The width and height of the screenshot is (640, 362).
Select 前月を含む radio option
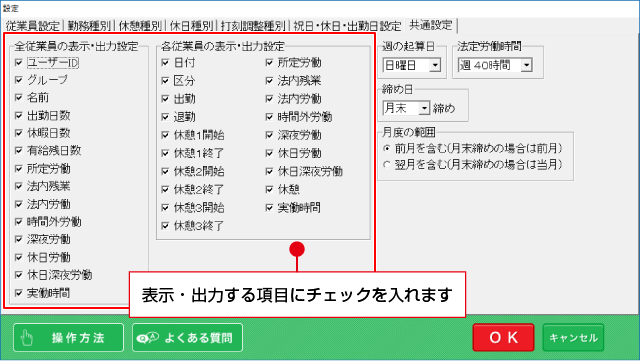click(x=387, y=148)
